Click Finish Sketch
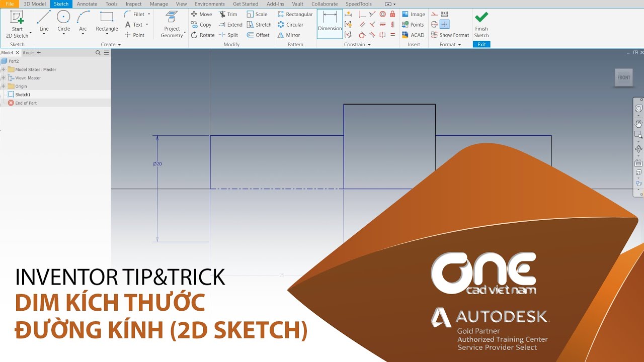Viewport: 644px width, 362px height. click(x=481, y=25)
